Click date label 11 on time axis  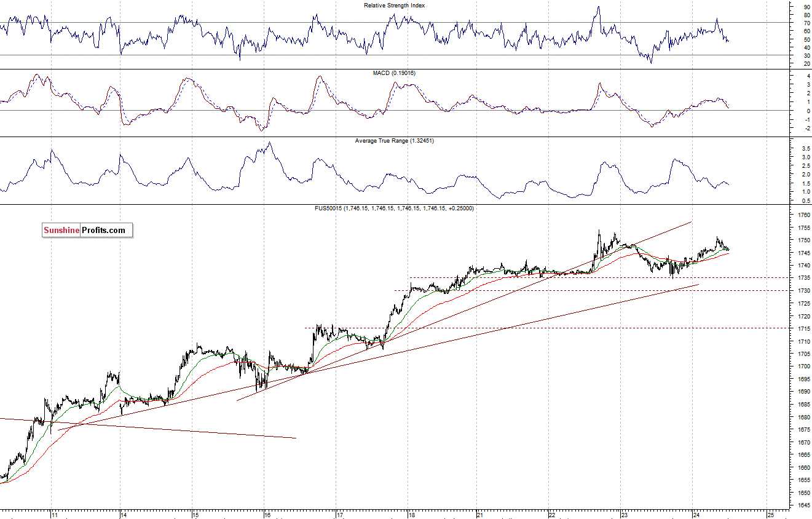pos(55,515)
